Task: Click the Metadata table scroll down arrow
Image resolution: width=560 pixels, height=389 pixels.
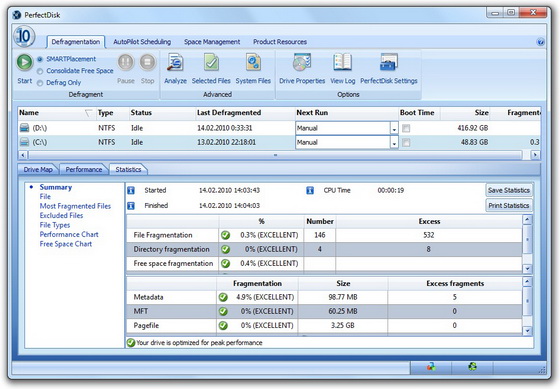Action: (x=528, y=331)
